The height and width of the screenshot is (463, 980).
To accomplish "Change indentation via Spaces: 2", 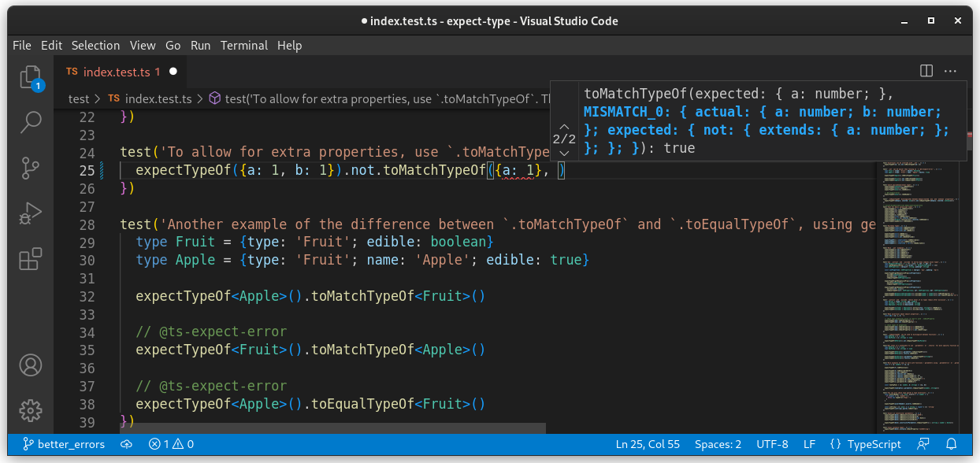I will pyautogui.click(x=718, y=444).
